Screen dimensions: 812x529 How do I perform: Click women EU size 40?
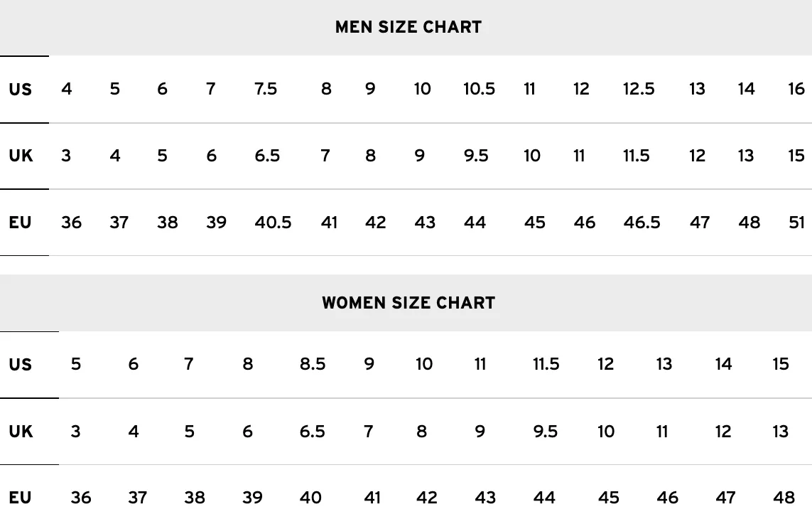(310, 498)
